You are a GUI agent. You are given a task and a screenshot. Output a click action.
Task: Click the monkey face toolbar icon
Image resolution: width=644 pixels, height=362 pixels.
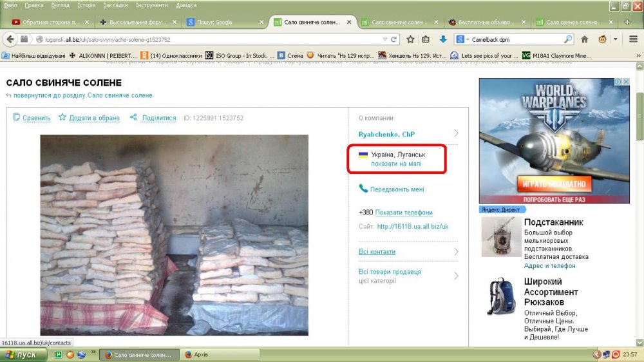pyautogui.click(x=603, y=39)
